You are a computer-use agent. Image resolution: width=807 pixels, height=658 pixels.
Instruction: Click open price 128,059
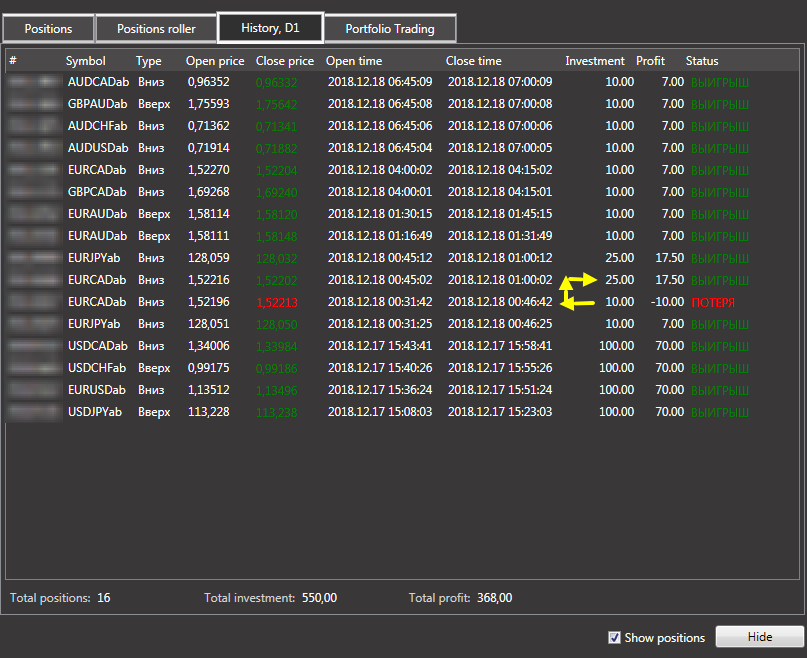pyautogui.click(x=208, y=258)
